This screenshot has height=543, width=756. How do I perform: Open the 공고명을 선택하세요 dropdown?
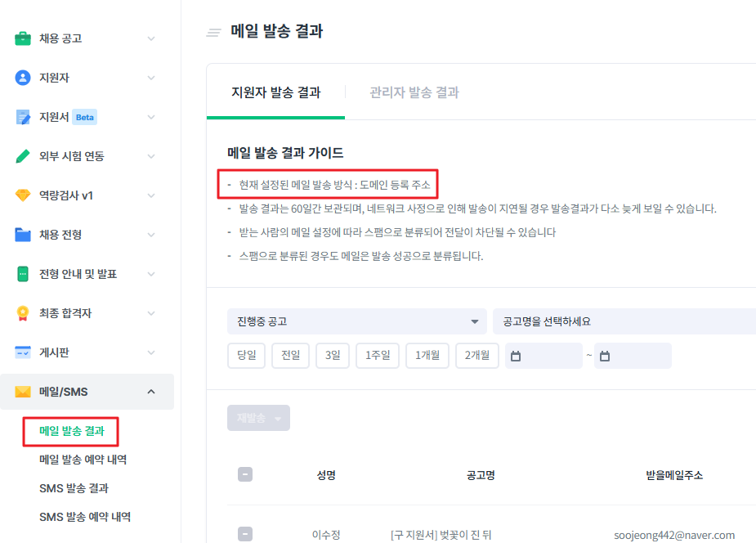pyautogui.click(x=624, y=321)
